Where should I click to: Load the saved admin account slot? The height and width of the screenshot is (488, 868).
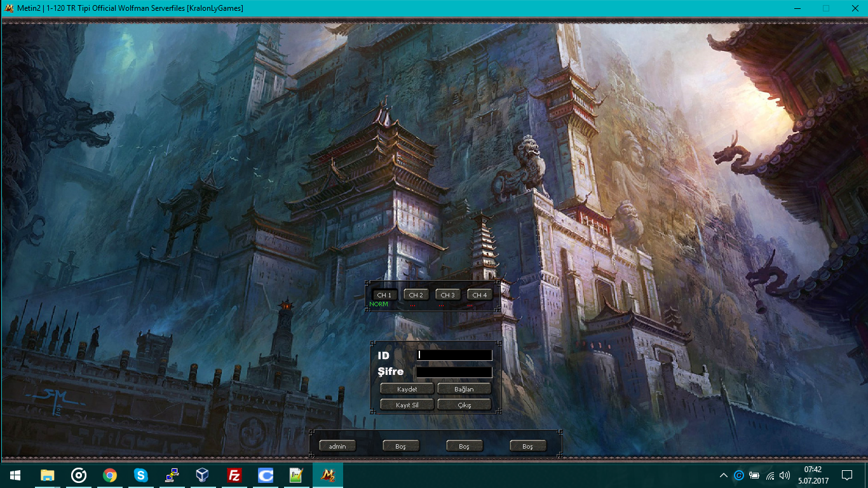pos(337,446)
